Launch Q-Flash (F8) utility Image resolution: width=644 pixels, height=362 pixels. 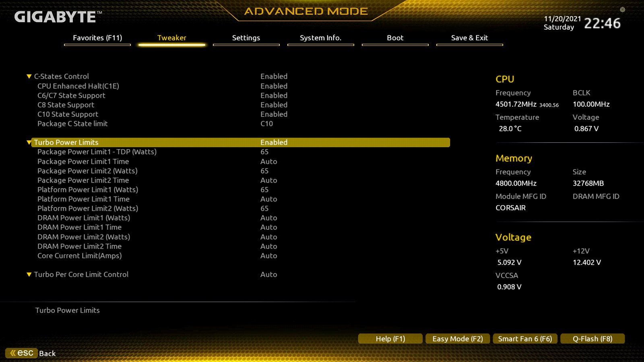click(592, 339)
